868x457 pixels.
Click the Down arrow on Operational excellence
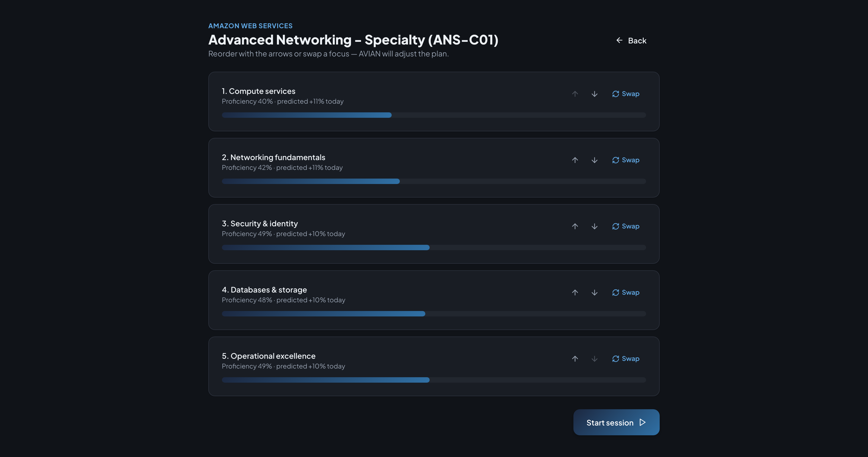click(594, 358)
